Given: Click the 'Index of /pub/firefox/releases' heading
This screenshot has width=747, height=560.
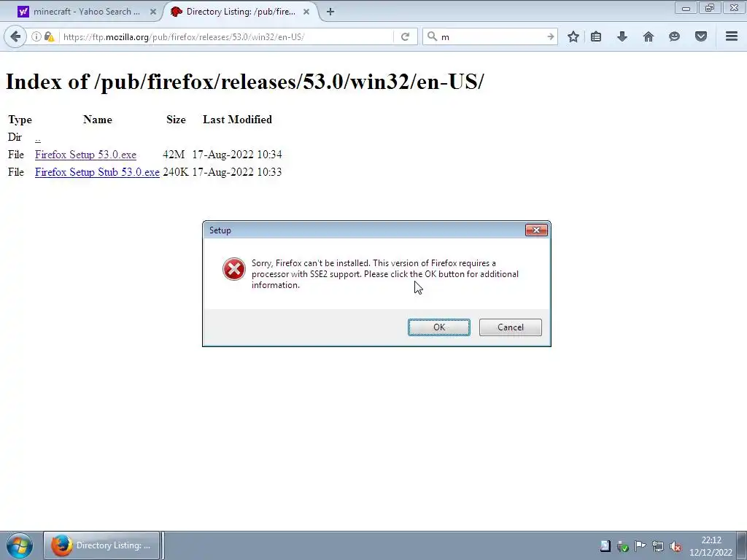Looking at the screenshot, I should click(245, 82).
